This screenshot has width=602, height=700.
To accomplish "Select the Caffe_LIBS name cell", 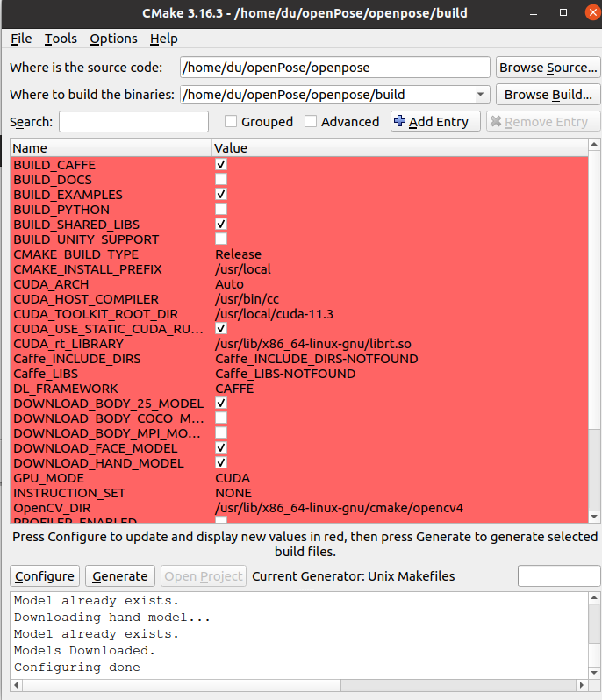I will (46, 374).
